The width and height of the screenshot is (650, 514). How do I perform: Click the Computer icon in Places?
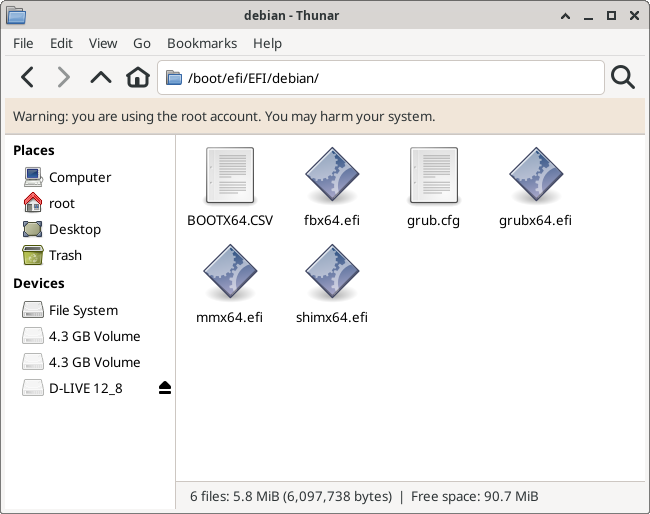coord(33,177)
